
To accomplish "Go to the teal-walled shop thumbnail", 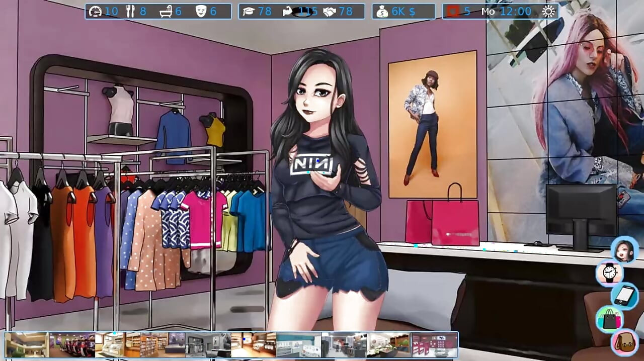I will pyautogui.click(x=299, y=344).
